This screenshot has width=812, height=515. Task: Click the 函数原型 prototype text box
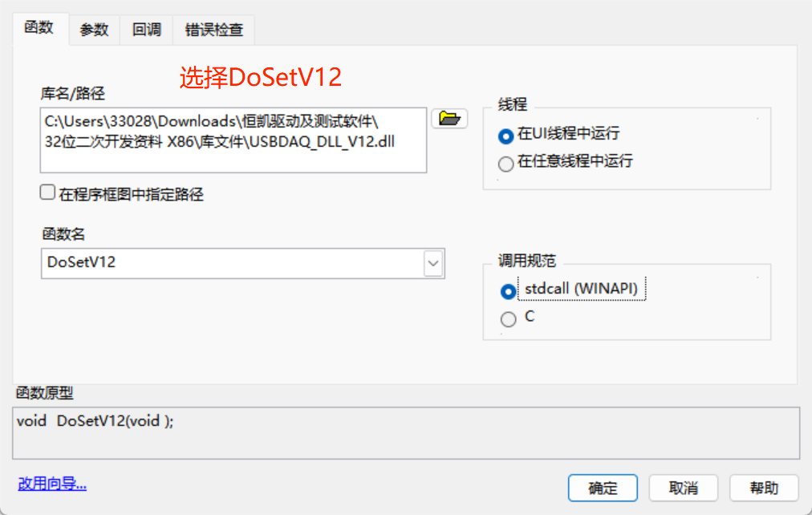[406, 432]
